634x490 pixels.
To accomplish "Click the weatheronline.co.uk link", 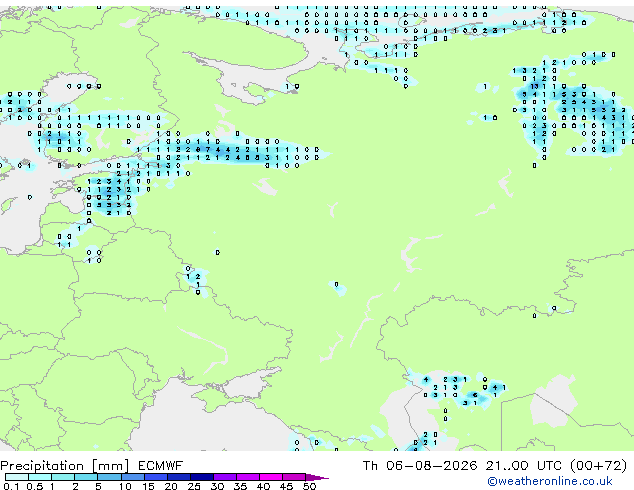I will [x=550, y=481].
